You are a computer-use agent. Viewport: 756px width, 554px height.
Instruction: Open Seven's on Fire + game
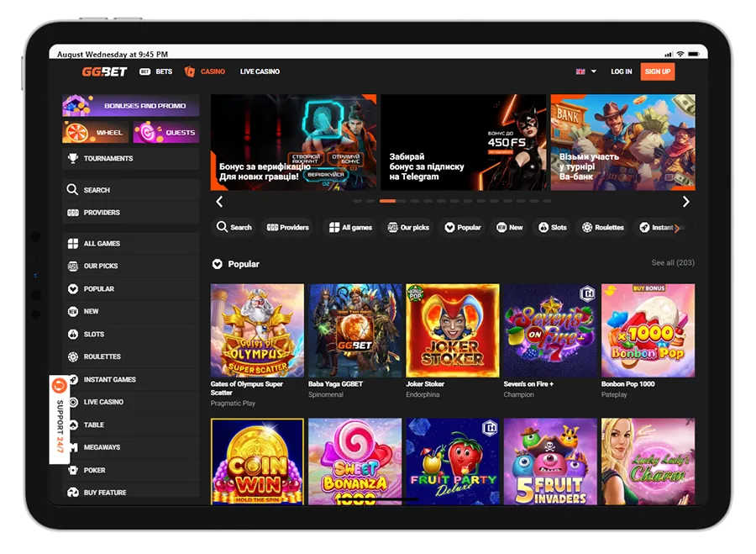click(x=550, y=330)
